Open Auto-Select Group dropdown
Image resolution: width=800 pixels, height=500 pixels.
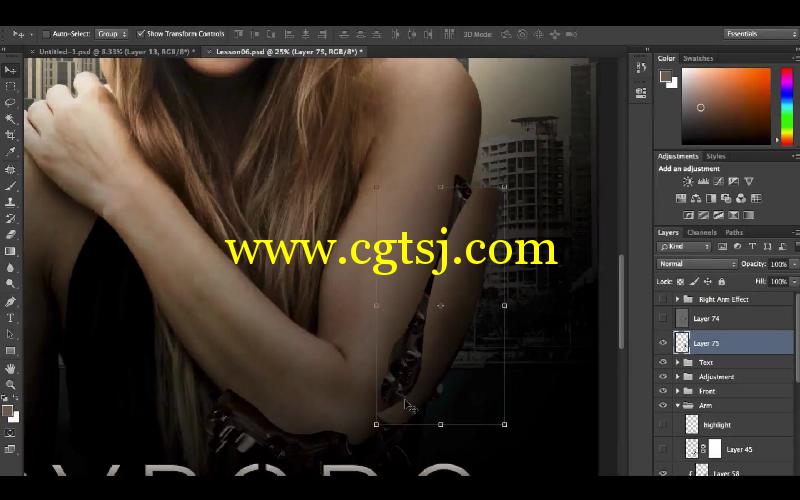click(111, 34)
